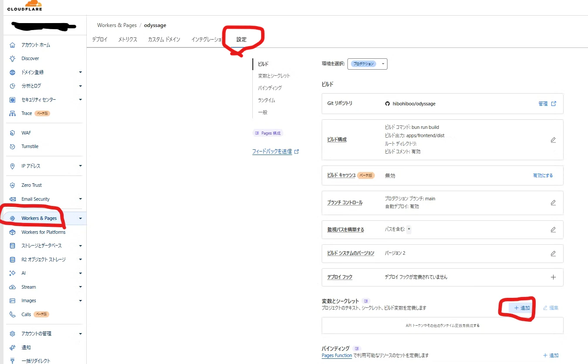Click the 分析とログ chart icon
588x364 pixels.
tap(12, 86)
